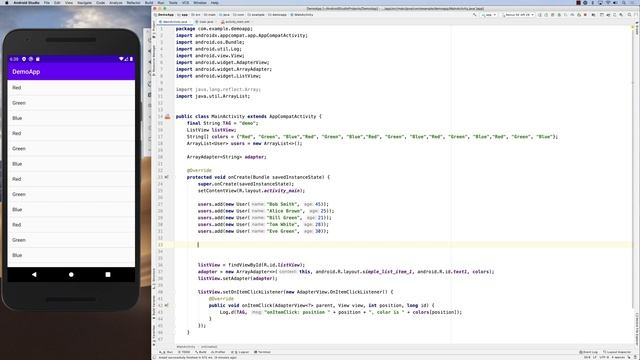
Task: Open the TODO tool window
Action: tap(184, 352)
